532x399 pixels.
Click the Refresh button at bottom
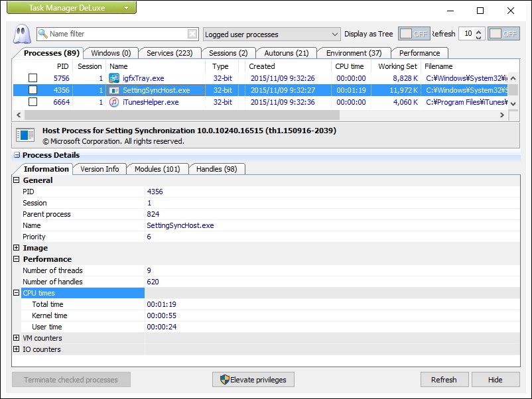tap(444, 380)
